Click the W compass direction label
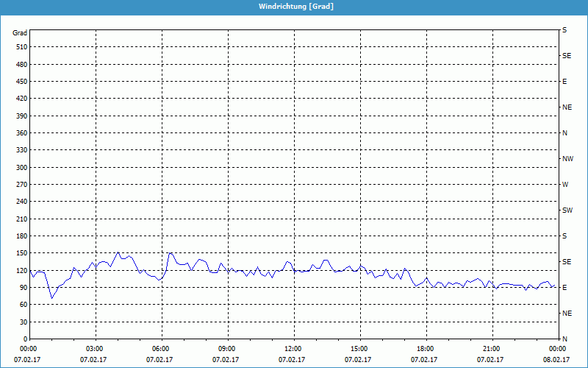 point(564,185)
